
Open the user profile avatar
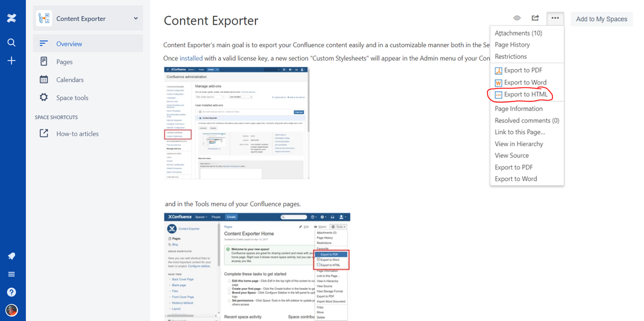12,310
